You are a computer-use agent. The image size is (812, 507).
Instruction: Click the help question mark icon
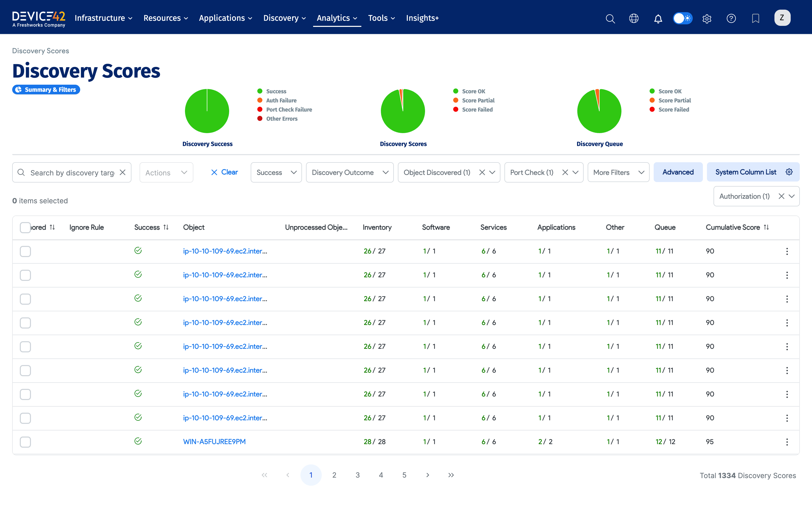tap(731, 19)
